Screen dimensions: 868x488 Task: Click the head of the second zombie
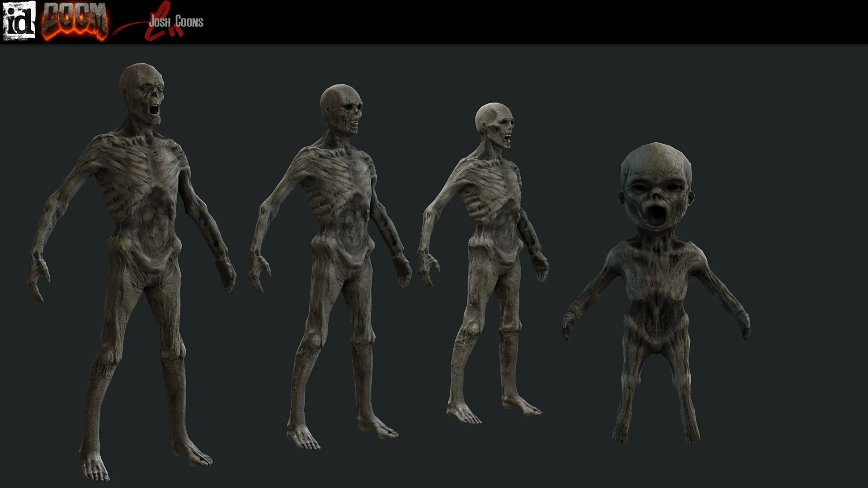[342, 108]
